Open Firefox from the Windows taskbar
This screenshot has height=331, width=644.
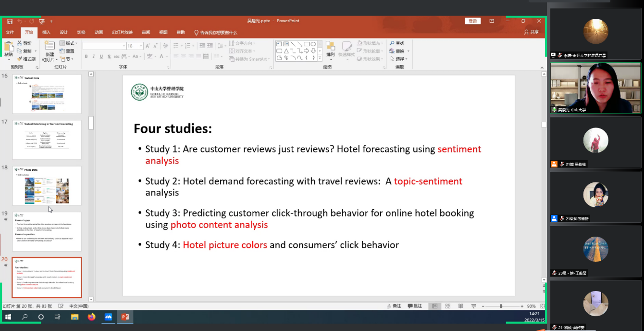point(91,317)
